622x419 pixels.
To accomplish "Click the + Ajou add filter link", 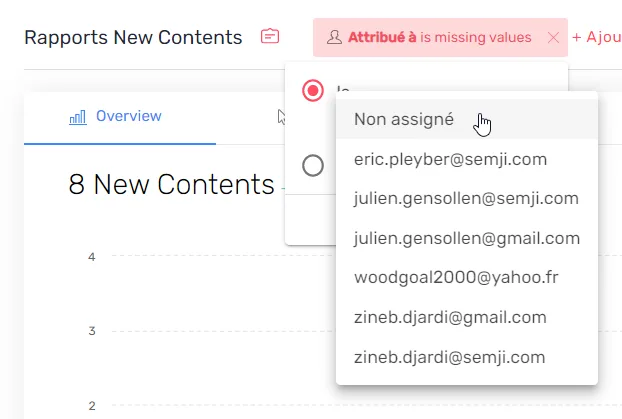I will 597,37.
